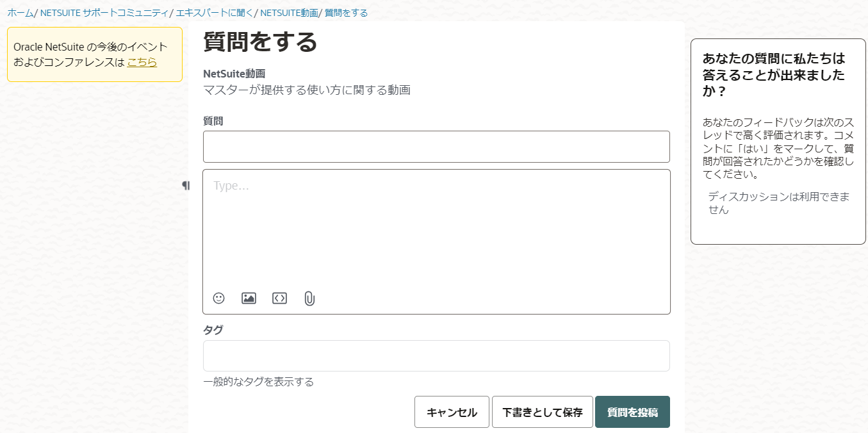Go to the ホーム breadcrumb link
This screenshot has width=868, height=433.
20,12
